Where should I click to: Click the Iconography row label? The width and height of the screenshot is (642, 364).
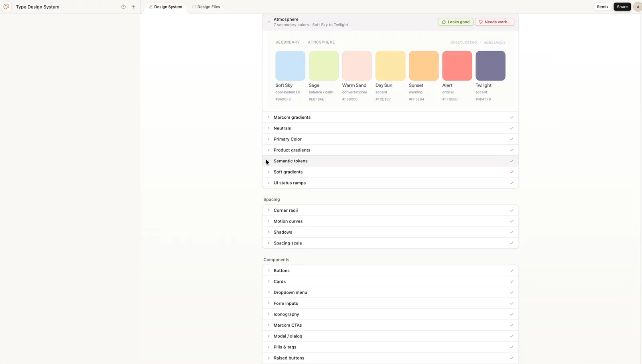point(286,314)
